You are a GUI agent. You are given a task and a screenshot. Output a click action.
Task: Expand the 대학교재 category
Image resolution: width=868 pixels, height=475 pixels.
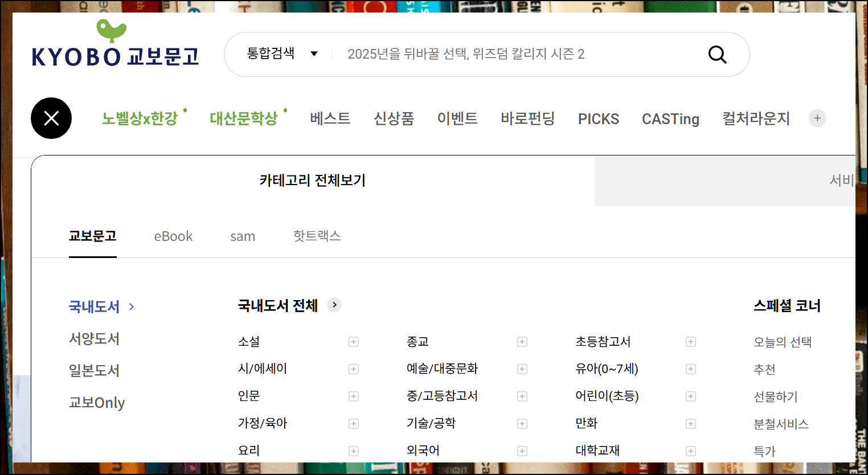(x=691, y=451)
